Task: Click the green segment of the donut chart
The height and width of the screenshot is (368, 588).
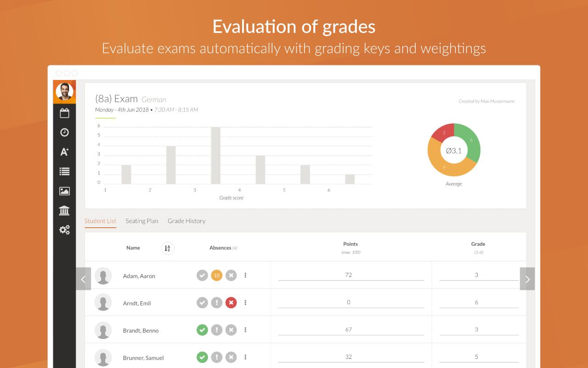Action: click(x=472, y=140)
